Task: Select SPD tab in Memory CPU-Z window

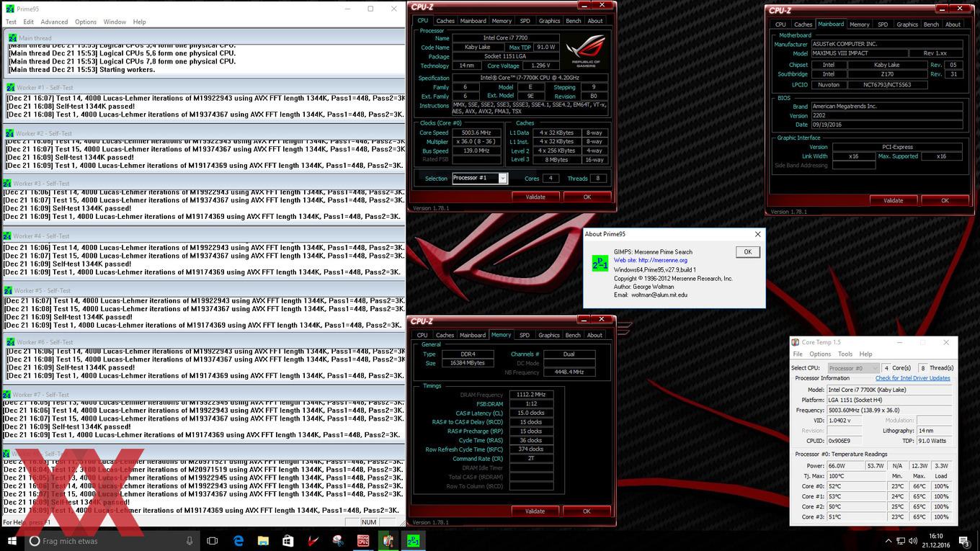Action: 525,335
